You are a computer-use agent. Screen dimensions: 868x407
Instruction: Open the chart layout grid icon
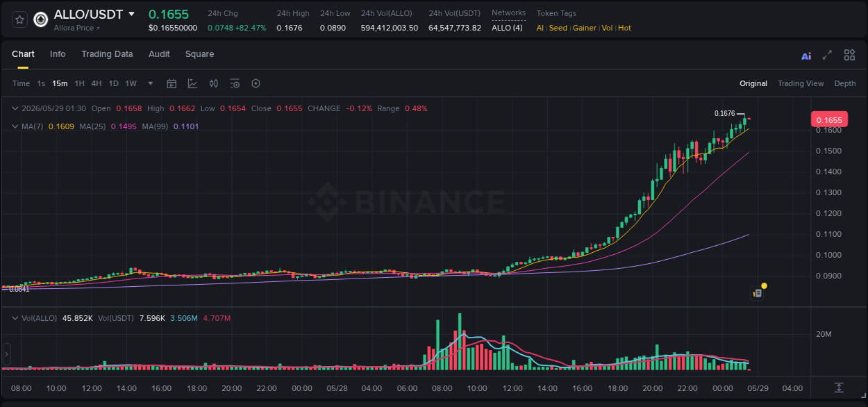coord(849,56)
